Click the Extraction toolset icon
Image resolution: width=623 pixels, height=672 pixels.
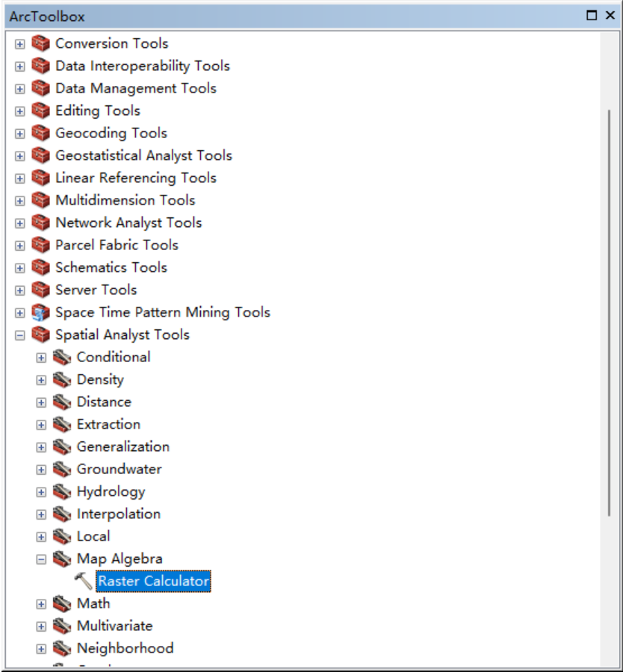pyautogui.click(x=62, y=424)
